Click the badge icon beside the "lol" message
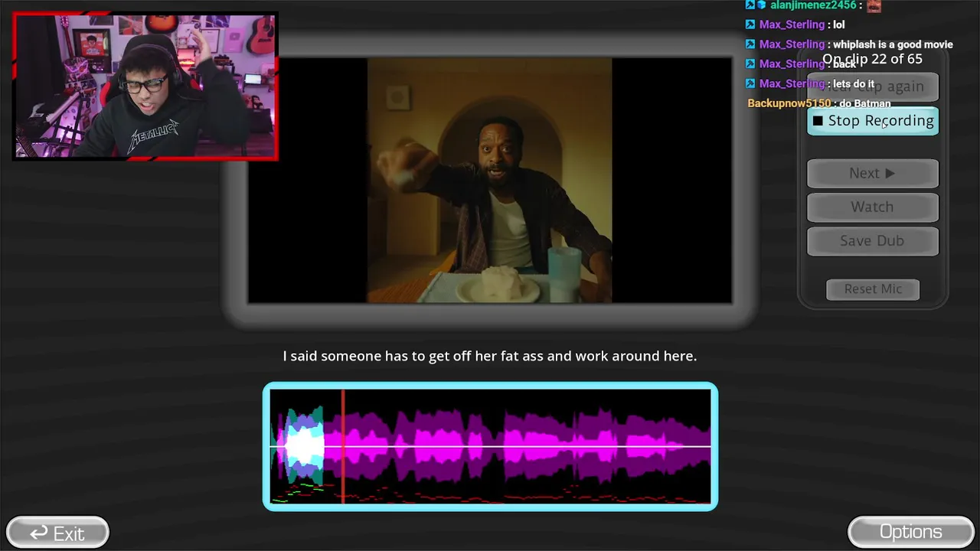The height and width of the screenshot is (551, 980). [750, 24]
